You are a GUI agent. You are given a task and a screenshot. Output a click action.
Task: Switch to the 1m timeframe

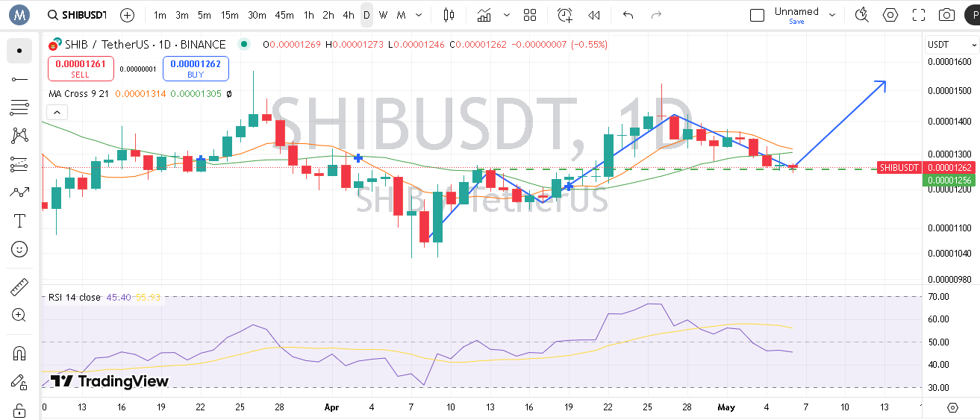[x=160, y=15]
